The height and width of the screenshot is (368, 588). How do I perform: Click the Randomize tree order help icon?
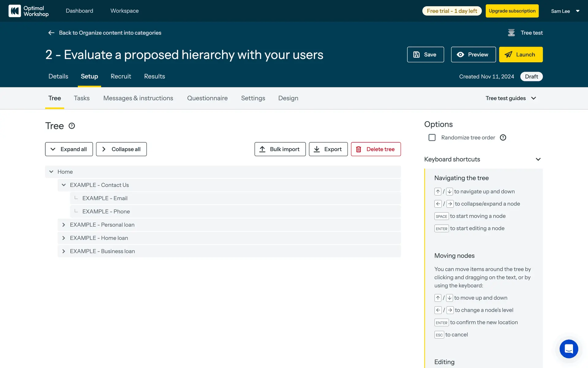coord(503,138)
